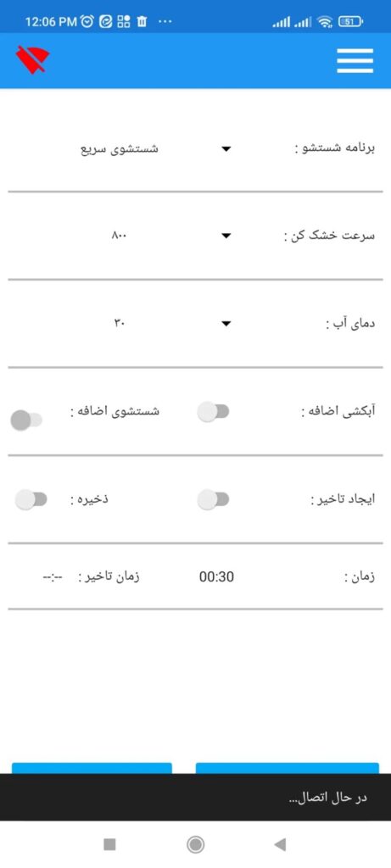This screenshot has width=391, height=868.
Task: Tap the alarm clock status icon
Action: click(x=87, y=21)
